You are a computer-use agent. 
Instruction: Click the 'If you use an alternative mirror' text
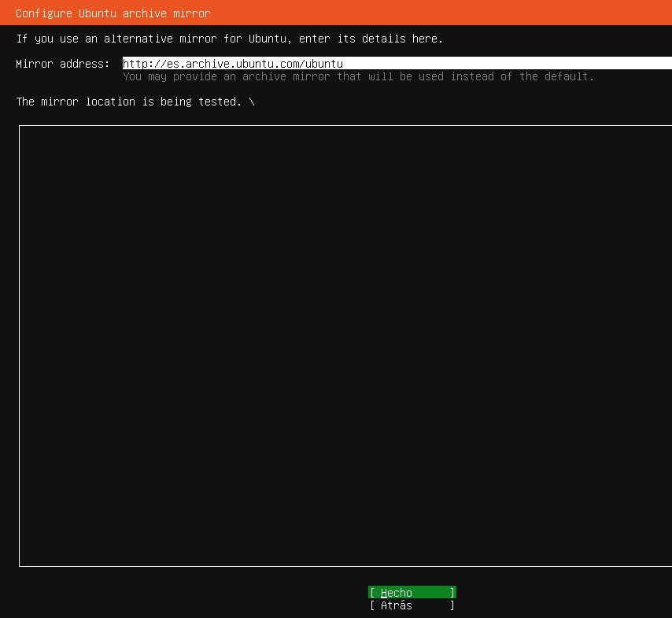coord(229,39)
